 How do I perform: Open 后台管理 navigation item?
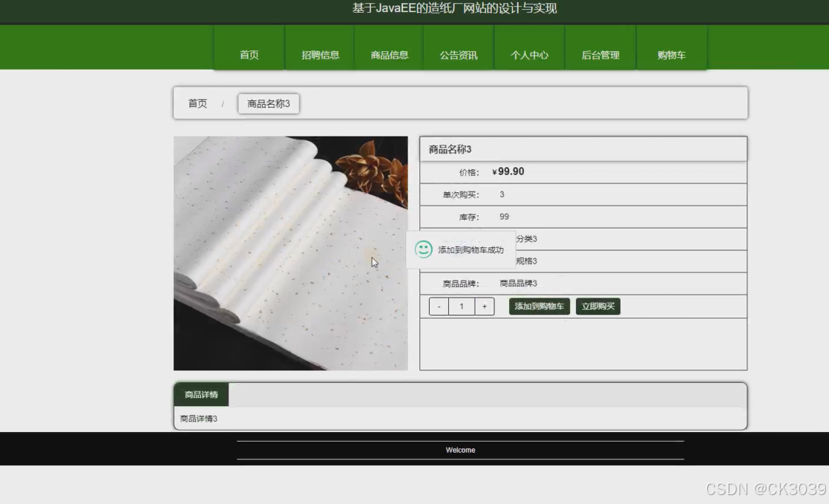click(x=600, y=55)
